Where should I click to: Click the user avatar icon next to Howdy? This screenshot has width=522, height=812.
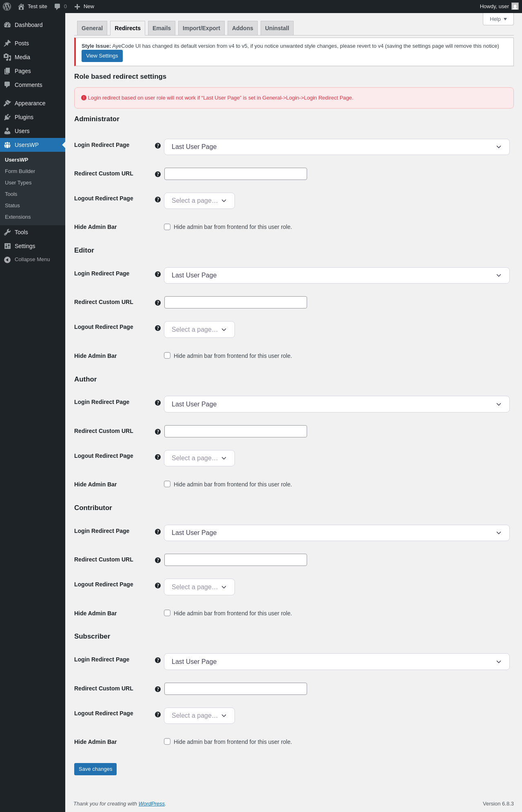click(515, 7)
